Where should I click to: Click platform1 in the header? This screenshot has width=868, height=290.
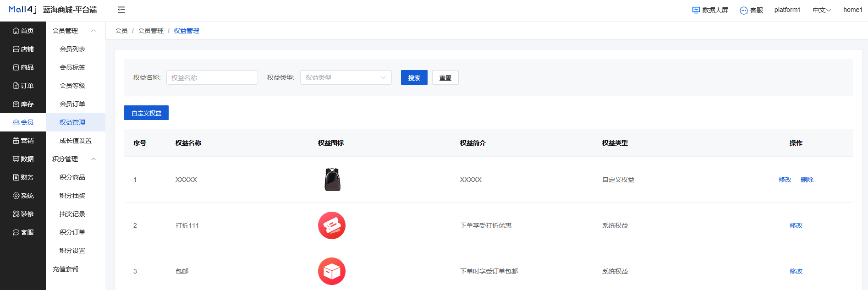click(788, 10)
